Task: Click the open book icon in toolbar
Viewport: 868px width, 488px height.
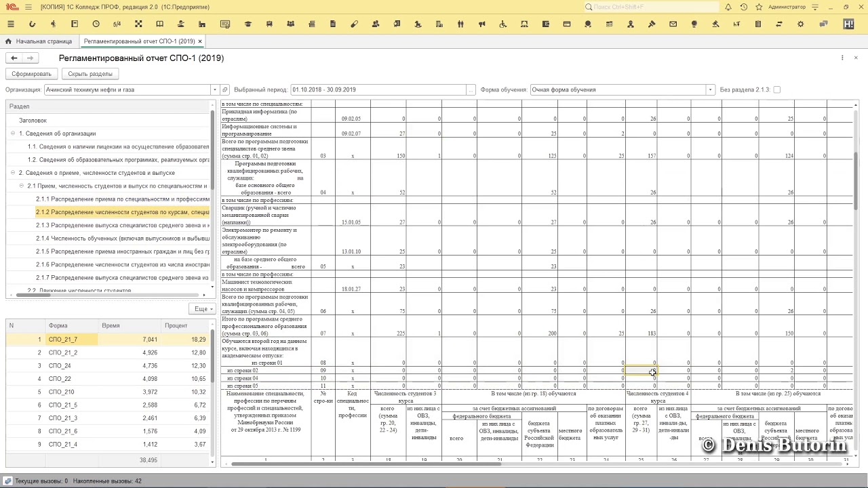Action: [160, 24]
